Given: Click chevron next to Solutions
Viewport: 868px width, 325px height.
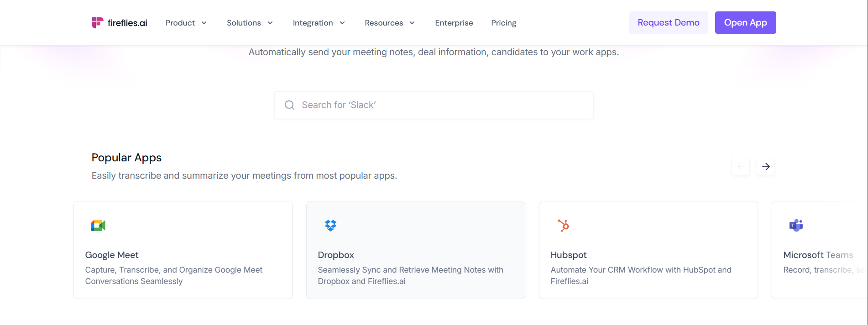Looking at the screenshot, I should pyautogui.click(x=270, y=23).
